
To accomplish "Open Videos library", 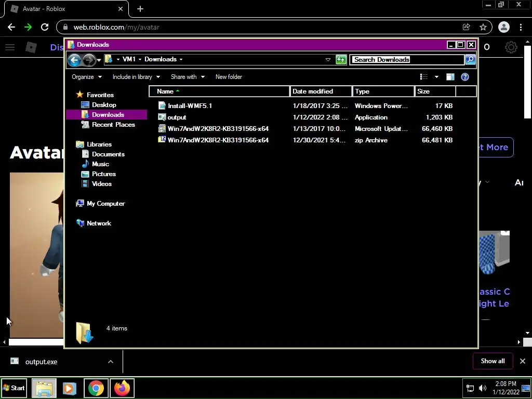I will coord(101,184).
